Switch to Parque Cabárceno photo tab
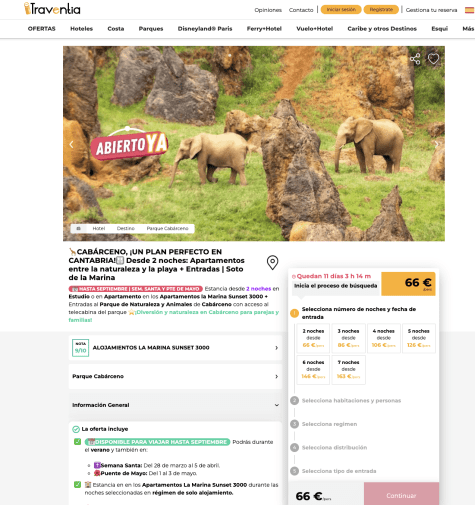Screen dimensions: 475x505 point(167,228)
